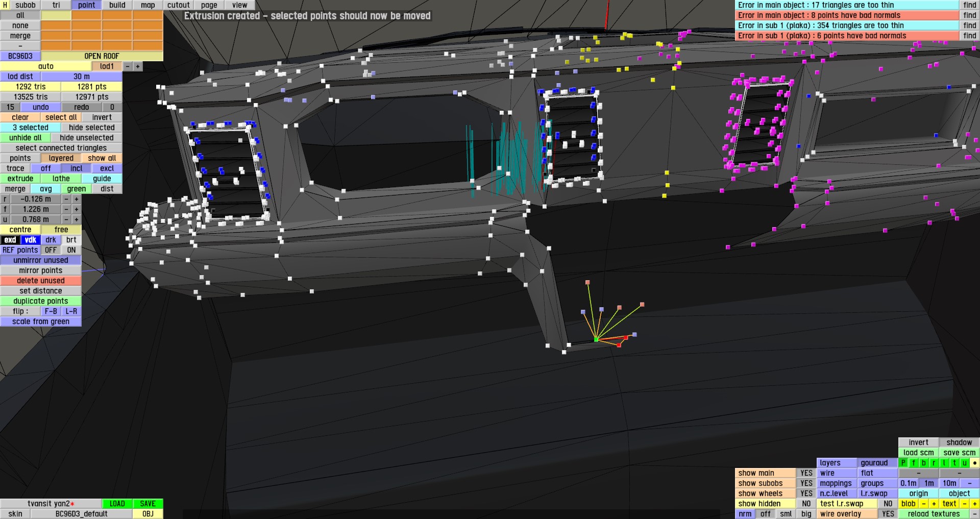
Task: Toggle test l.r.swap NO setting
Action: click(x=888, y=504)
